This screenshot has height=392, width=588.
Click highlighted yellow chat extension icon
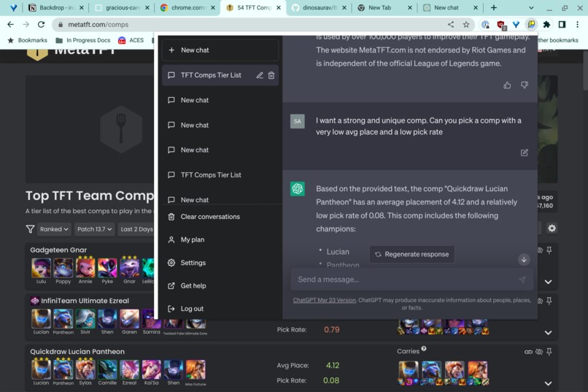tap(531, 24)
